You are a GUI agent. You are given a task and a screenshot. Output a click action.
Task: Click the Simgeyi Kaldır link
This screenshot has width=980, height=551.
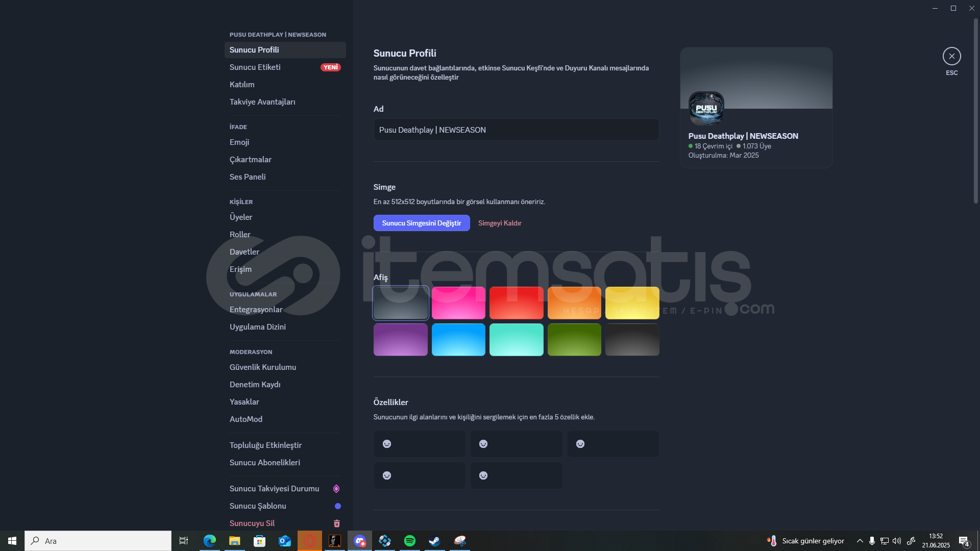pyautogui.click(x=500, y=223)
